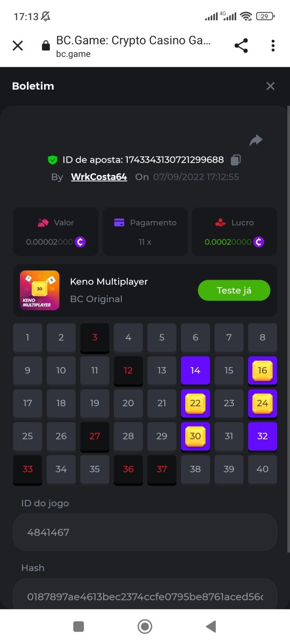This screenshot has height=644, width=290.
Task: Tap the browser share icon
Action: 241,46
